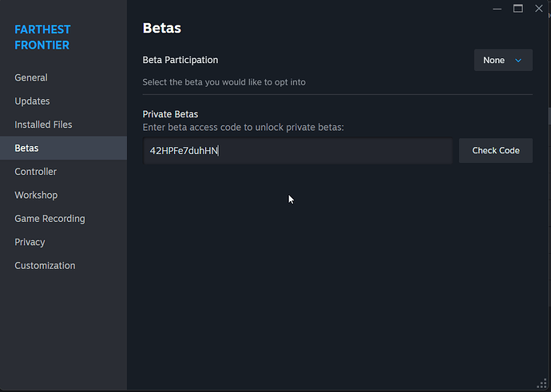This screenshot has height=392, width=551.
Task: Expand the Beta Participation dropdown showing None
Action: tap(503, 60)
